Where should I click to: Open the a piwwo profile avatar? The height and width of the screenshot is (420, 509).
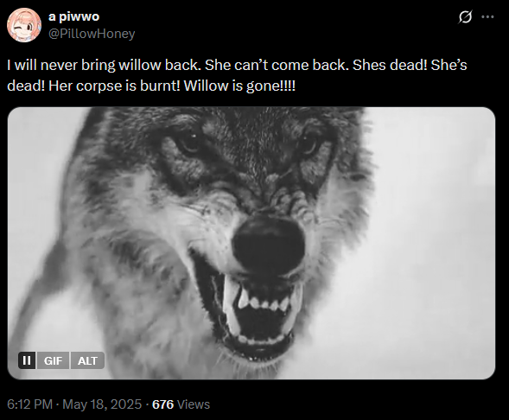(24, 25)
